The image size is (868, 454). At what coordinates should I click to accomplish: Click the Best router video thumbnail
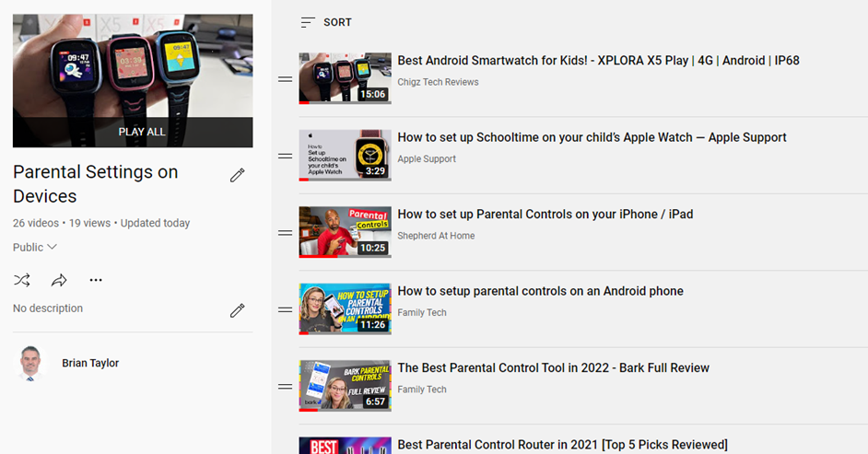point(345,446)
